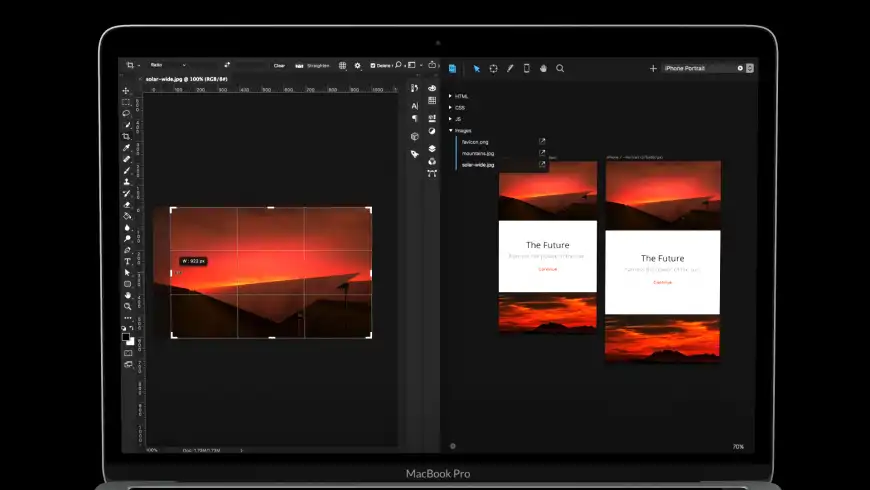Viewport: 870px width, 490px height.
Task: Select the arrow pointer tool in web editor
Action: 477,68
